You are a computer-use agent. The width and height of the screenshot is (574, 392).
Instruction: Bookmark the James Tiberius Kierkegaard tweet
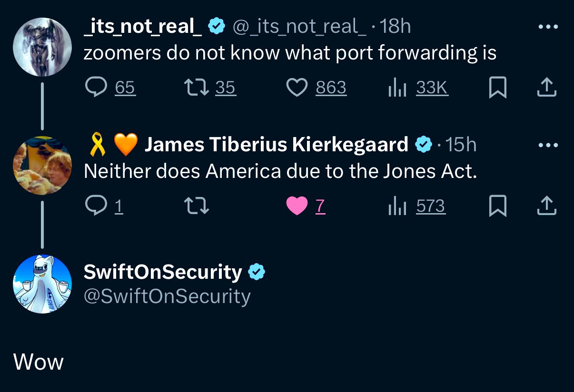coord(498,206)
